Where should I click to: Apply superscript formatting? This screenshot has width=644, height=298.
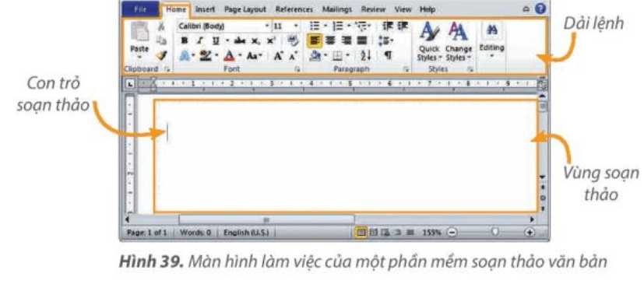[271, 40]
